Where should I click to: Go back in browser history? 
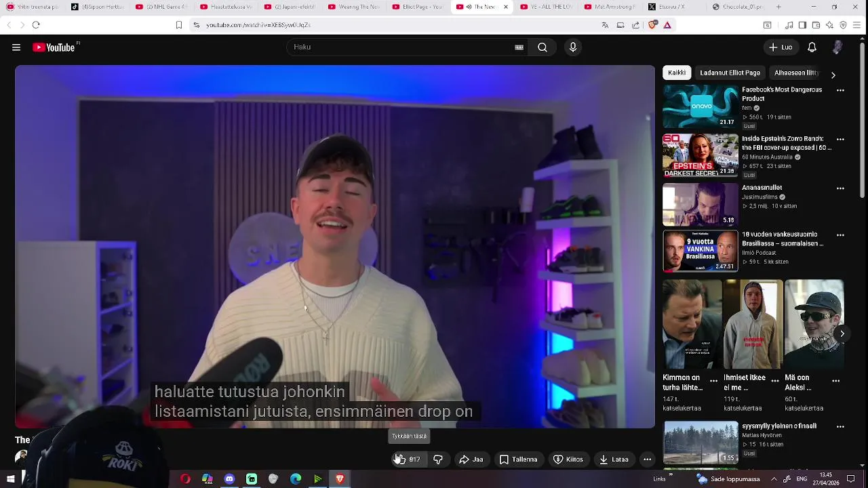point(9,25)
